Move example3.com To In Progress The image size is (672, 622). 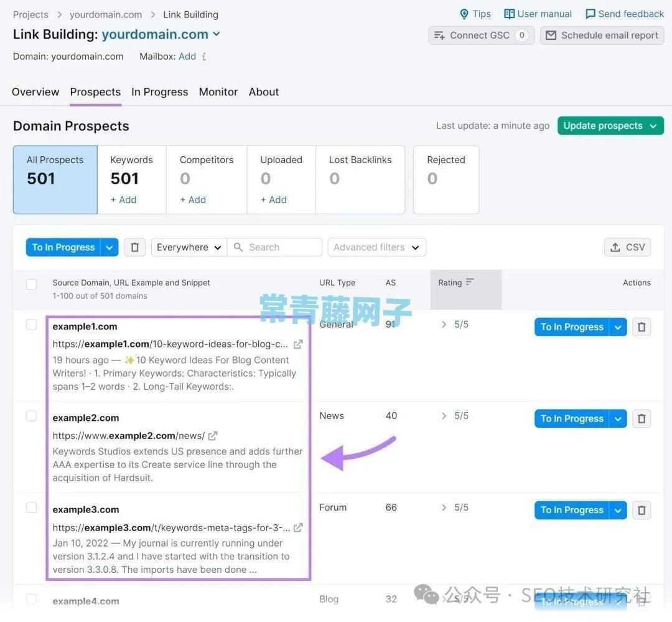(572, 511)
